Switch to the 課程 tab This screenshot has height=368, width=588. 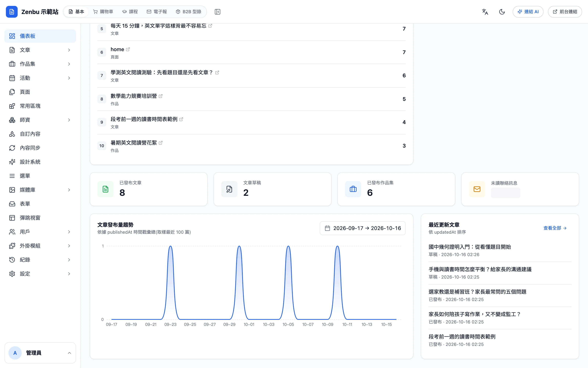tap(130, 12)
